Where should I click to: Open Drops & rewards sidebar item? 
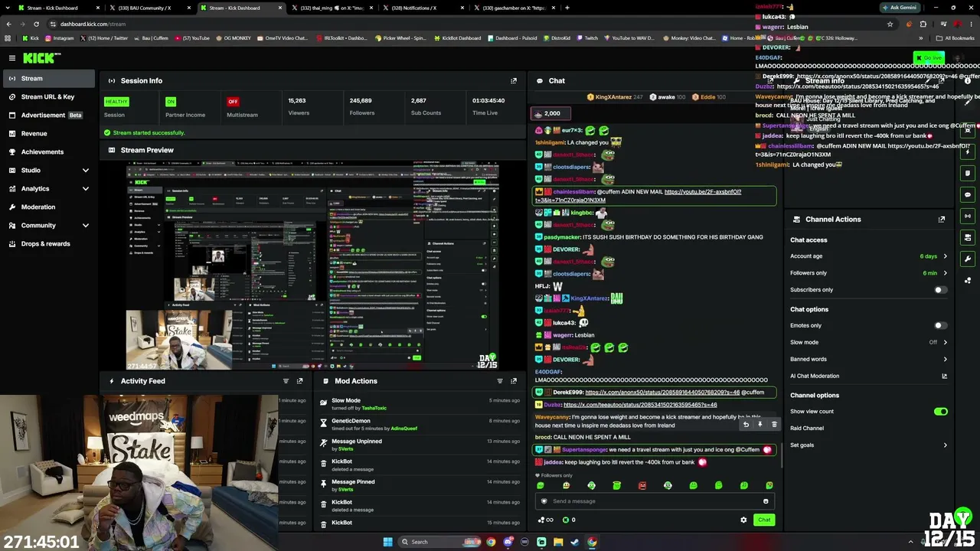point(49,243)
